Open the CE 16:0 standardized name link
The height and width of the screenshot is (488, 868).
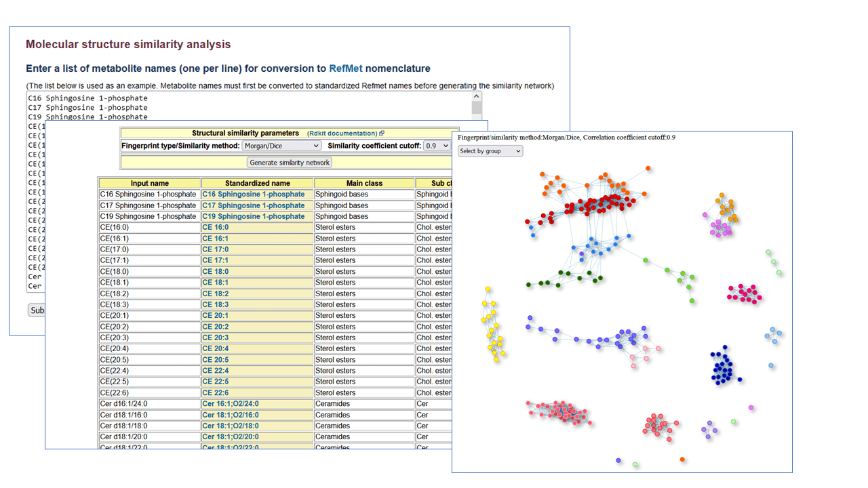[215, 228]
